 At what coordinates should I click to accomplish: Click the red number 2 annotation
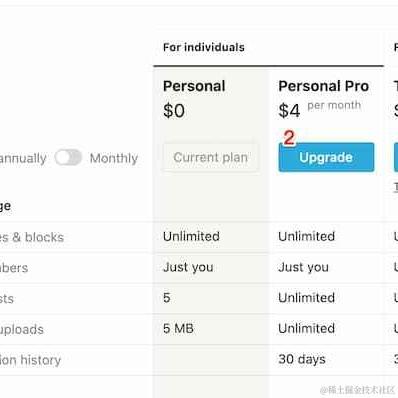tap(289, 138)
